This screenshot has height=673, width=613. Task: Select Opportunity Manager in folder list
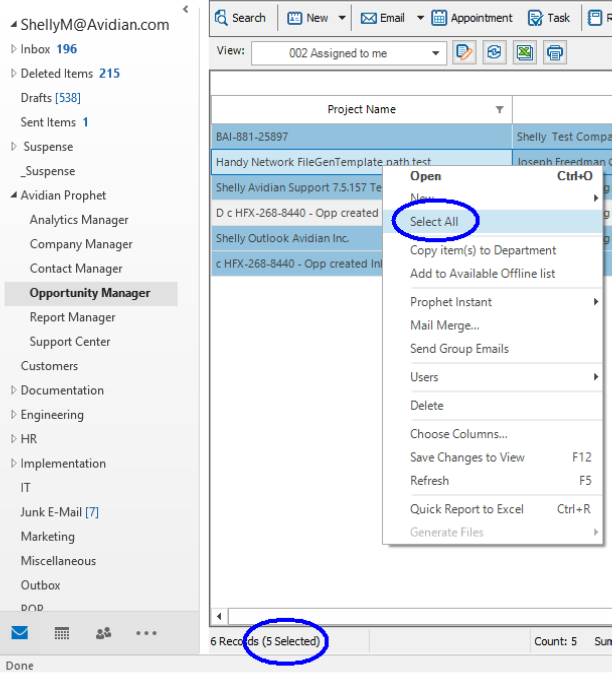click(x=90, y=293)
